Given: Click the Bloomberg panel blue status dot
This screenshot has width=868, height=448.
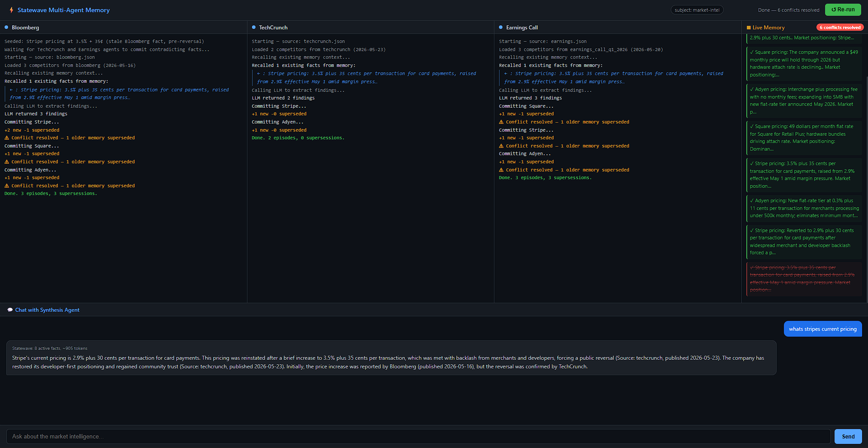Looking at the screenshot, I should (6, 28).
